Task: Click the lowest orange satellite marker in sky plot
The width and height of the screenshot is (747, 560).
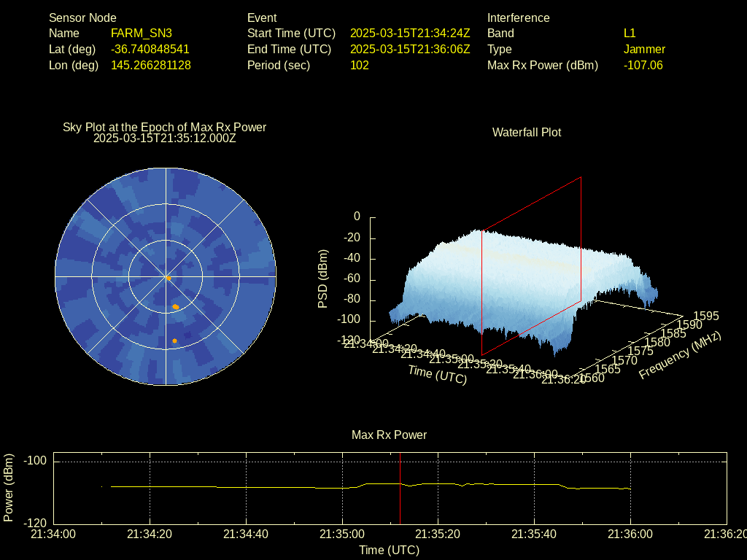Action: coord(174,341)
